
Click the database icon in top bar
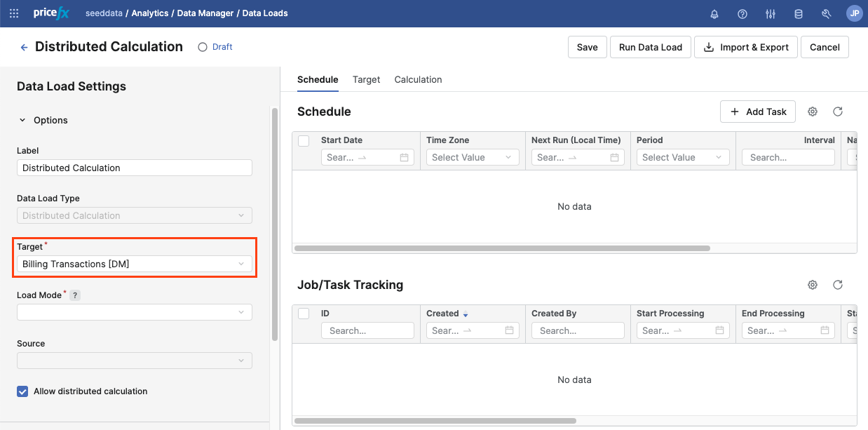click(798, 14)
